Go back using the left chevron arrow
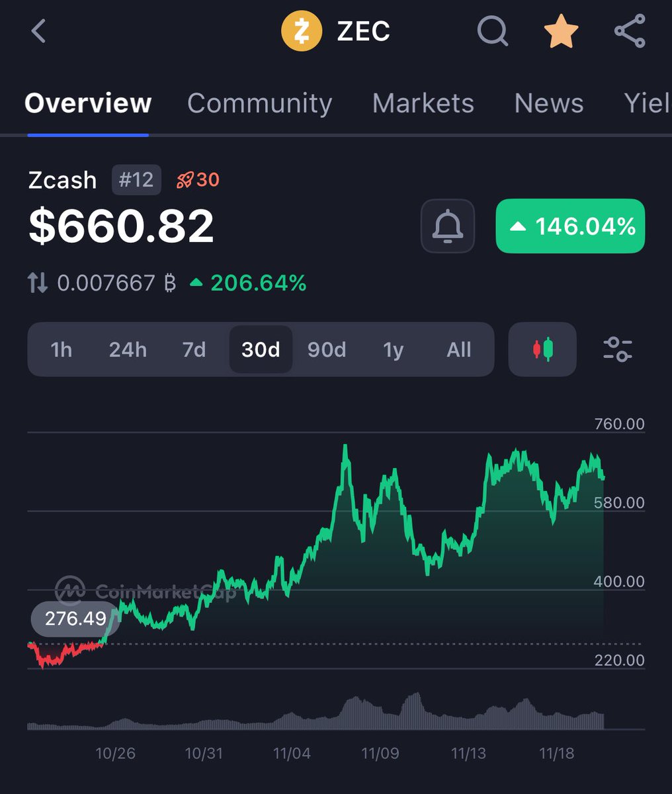 click(38, 31)
